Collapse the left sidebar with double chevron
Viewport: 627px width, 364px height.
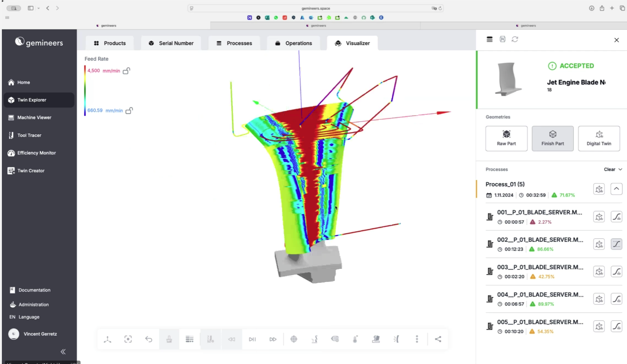click(63, 352)
